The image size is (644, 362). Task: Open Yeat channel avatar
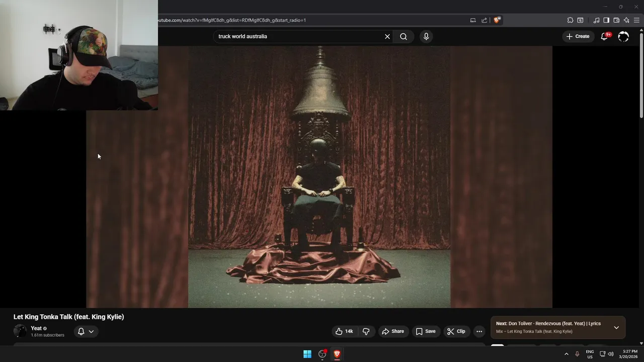[20, 331]
